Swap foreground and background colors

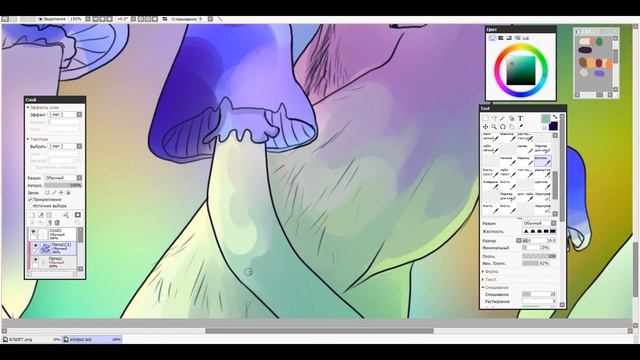tap(555, 117)
